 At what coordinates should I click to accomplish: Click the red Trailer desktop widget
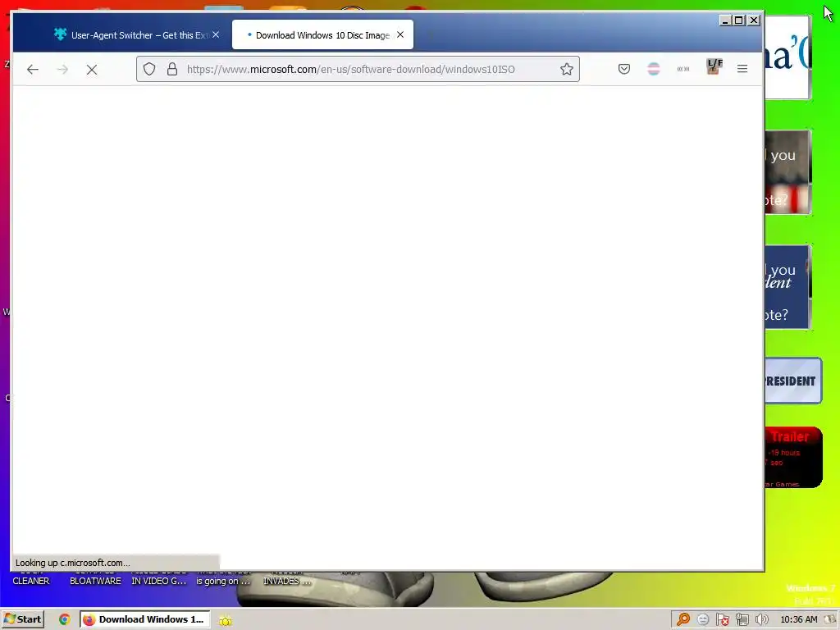793,458
